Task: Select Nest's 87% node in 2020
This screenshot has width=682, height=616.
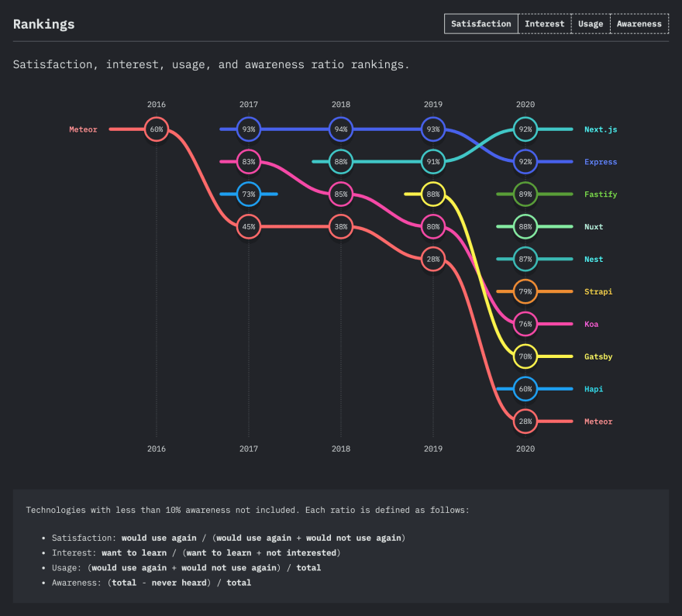Action: click(525, 259)
